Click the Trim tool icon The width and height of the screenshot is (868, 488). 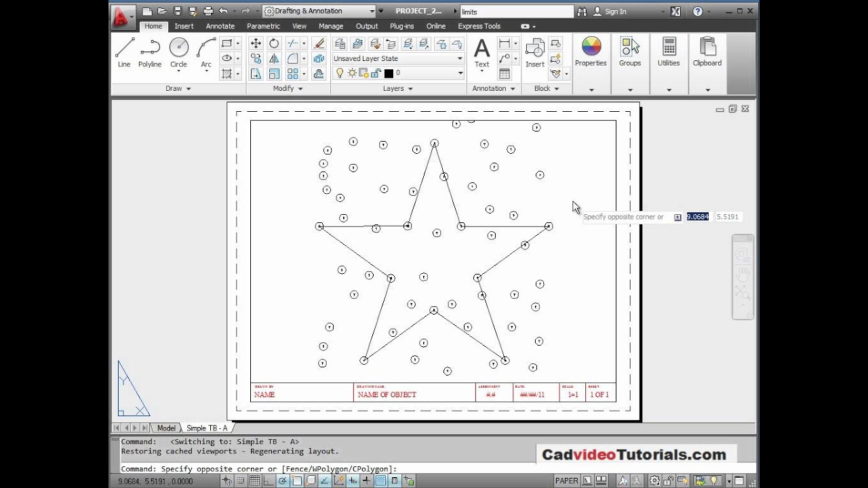(293, 43)
